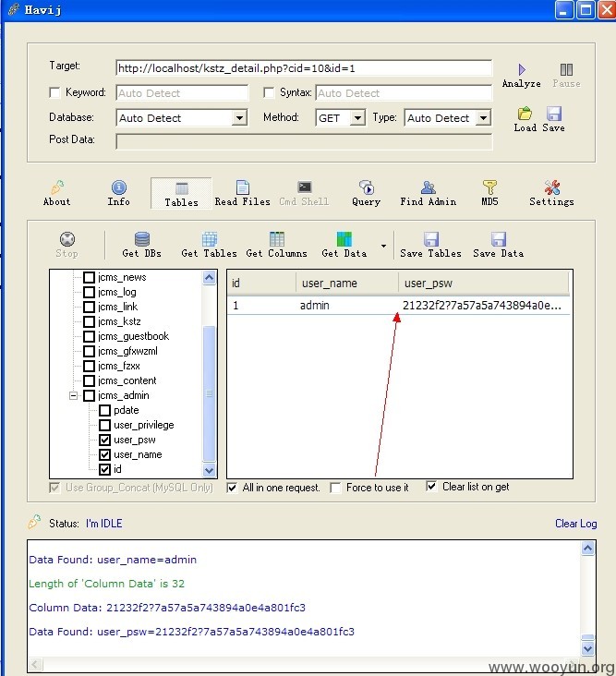Toggle Clear list on get checkbox
The height and width of the screenshot is (676, 616).
pos(431,487)
